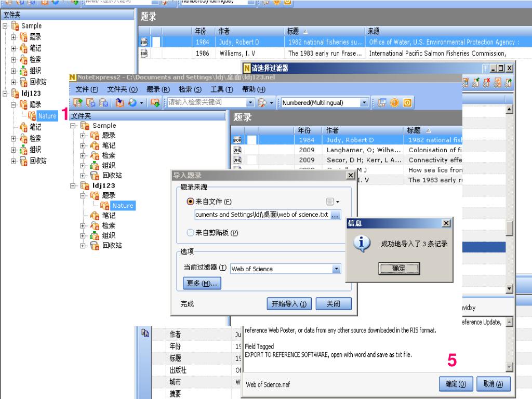Open the Web of Science filter dropdown

[336, 269]
